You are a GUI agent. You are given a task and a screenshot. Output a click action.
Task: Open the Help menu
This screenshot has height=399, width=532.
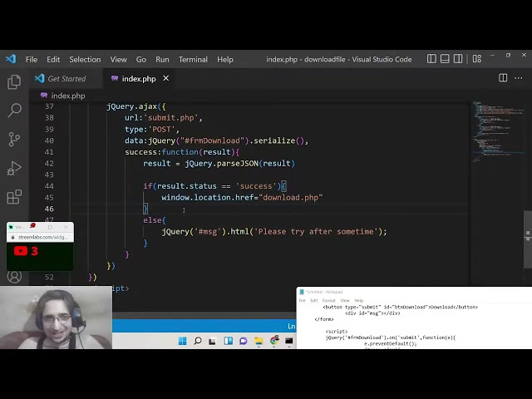tap(225, 59)
